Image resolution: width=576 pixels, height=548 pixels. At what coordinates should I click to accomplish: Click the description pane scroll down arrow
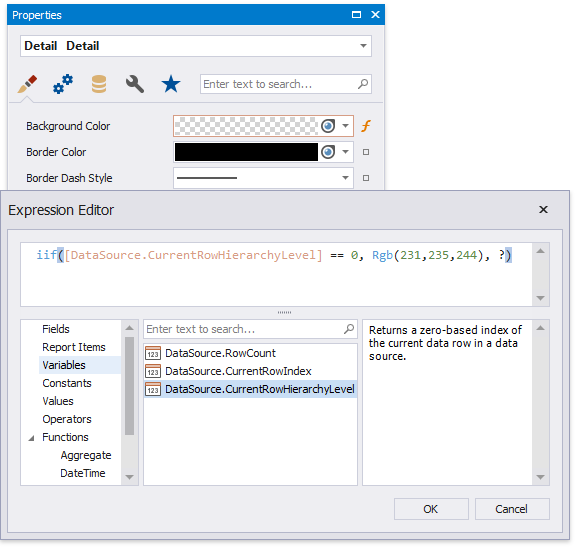(x=540, y=477)
